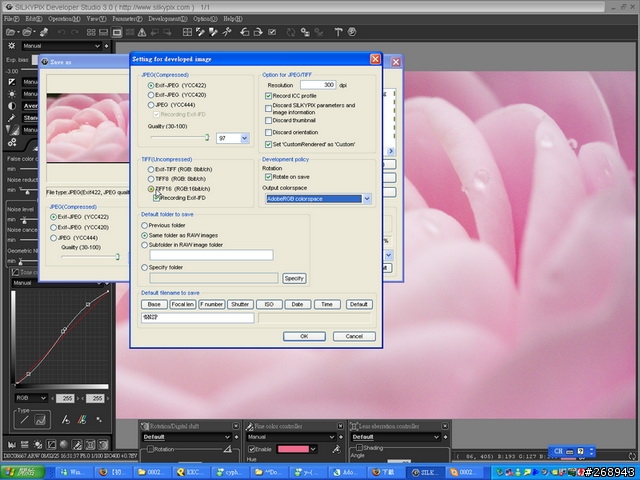Screen dimensions: 640x480
Task: Click the Specify folder button
Action: pos(294,278)
